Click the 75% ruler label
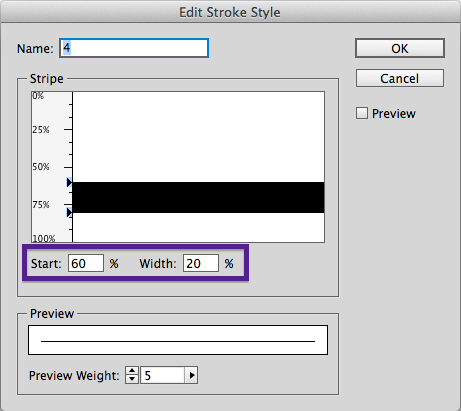This screenshot has width=461, height=411. [41, 204]
